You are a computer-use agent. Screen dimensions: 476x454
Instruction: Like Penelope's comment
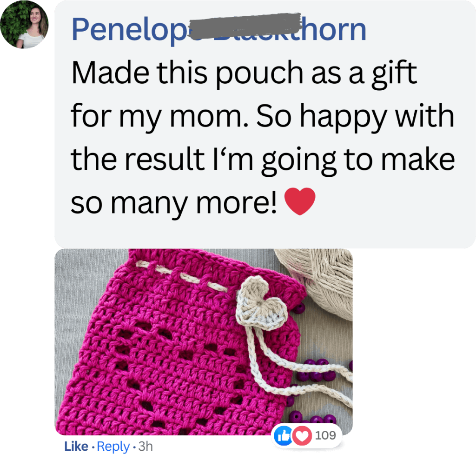click(x=76, y=446)
